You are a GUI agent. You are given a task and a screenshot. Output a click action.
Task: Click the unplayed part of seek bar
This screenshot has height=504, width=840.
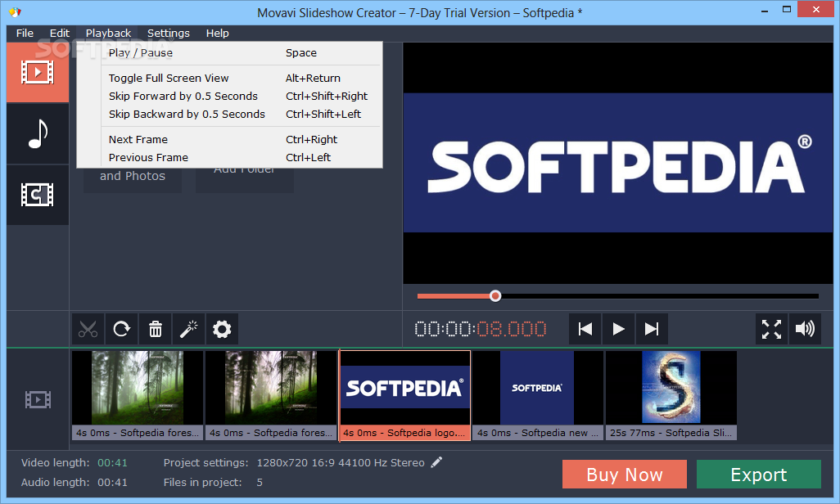(x=660, y=296)
